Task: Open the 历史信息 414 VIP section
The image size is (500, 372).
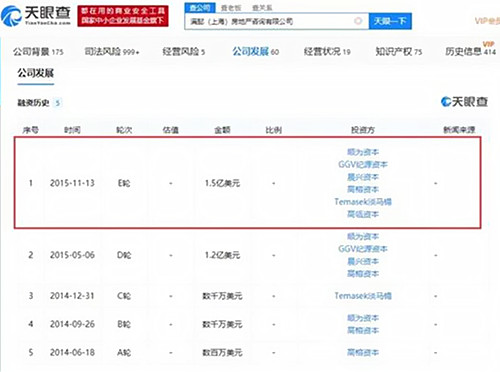Action: pos(471,51)
